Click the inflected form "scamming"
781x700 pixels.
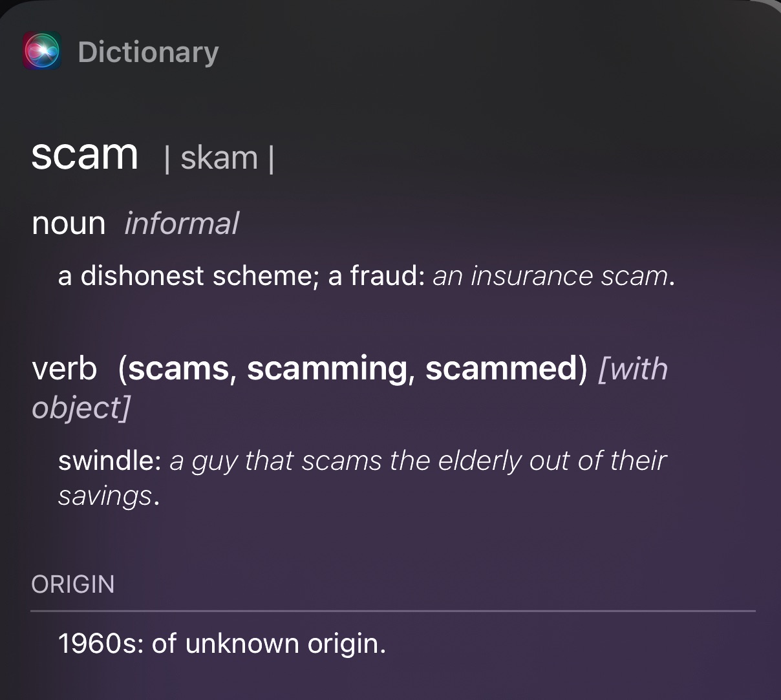coord(327,368)
